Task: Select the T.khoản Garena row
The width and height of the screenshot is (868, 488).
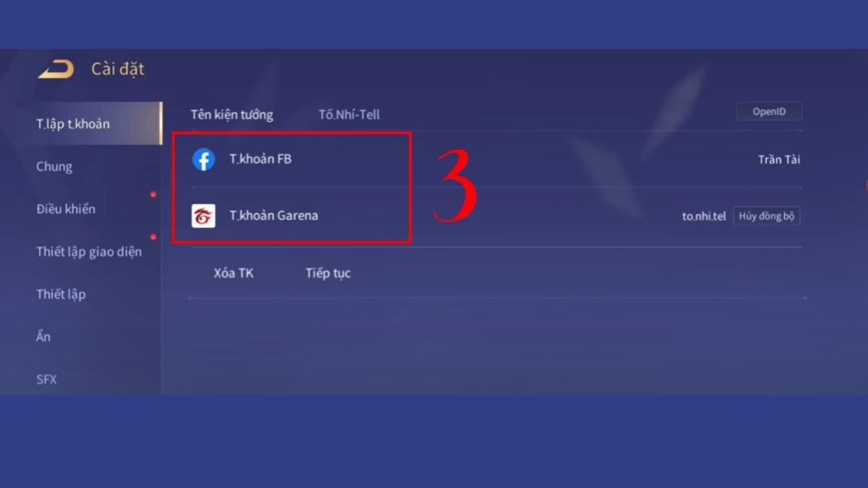Action: click(x=496, y=215)
